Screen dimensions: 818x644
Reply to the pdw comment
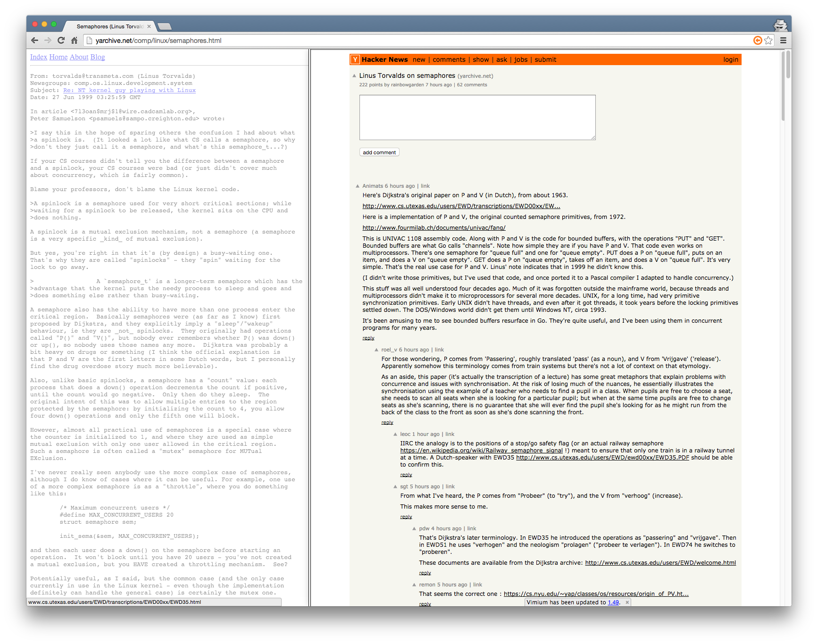click(x=425, y=573)
